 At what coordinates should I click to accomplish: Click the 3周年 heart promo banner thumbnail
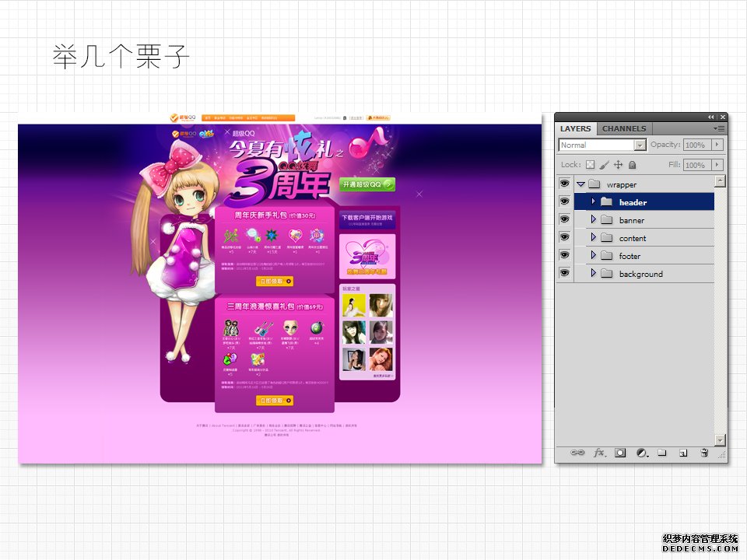click(366, 256)
